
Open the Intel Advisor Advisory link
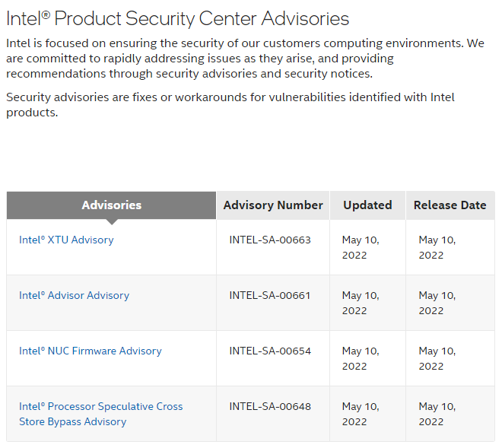pyautogui.click(x=74, y=296)
